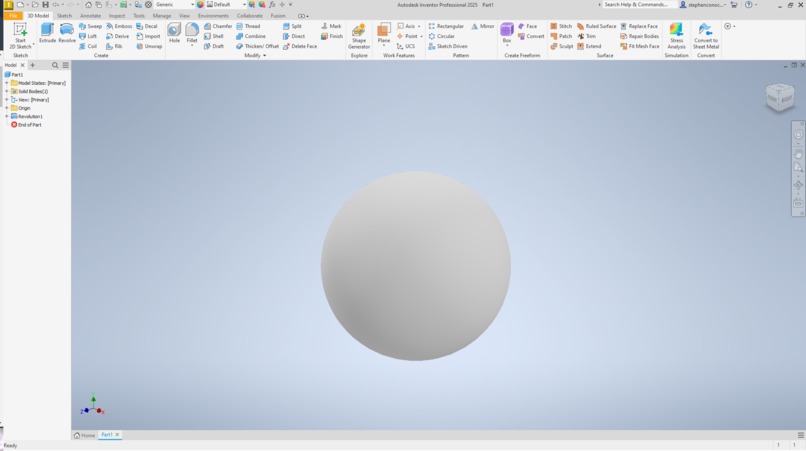Switch to the Annotate tab

90,16
